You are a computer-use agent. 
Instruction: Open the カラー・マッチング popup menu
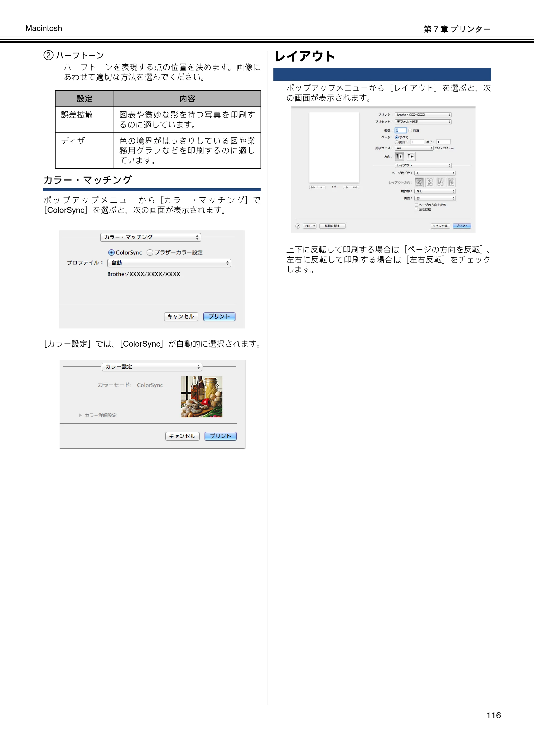151,237
